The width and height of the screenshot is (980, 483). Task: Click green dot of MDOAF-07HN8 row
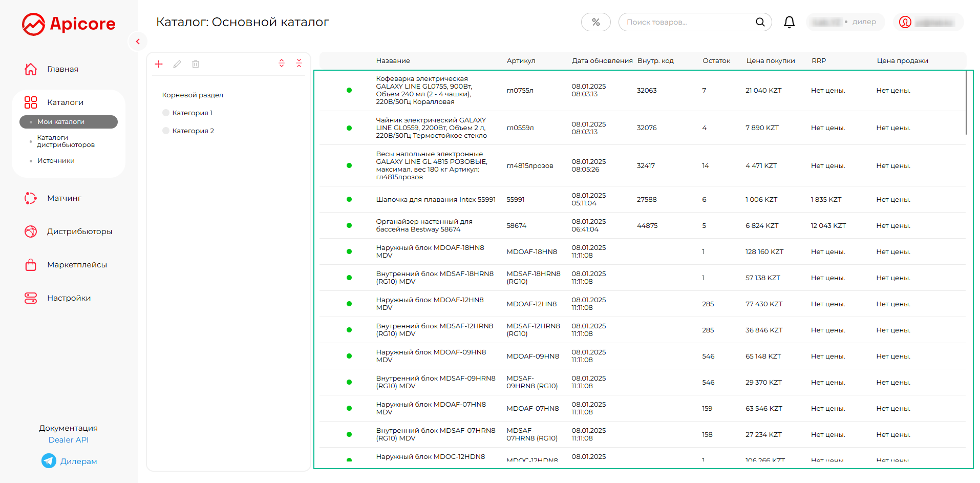pos(349,408)
